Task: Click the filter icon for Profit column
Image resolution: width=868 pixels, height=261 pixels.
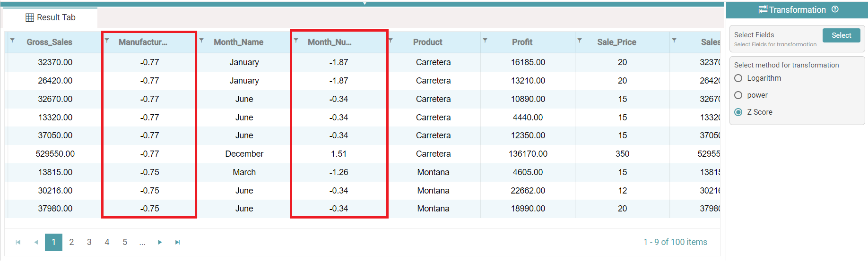Action: [x=485, y=41]
